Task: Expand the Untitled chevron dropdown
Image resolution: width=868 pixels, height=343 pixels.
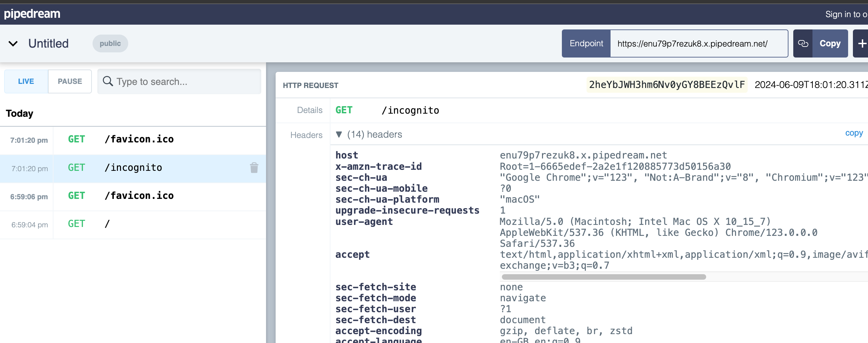Action: [13, 44]
